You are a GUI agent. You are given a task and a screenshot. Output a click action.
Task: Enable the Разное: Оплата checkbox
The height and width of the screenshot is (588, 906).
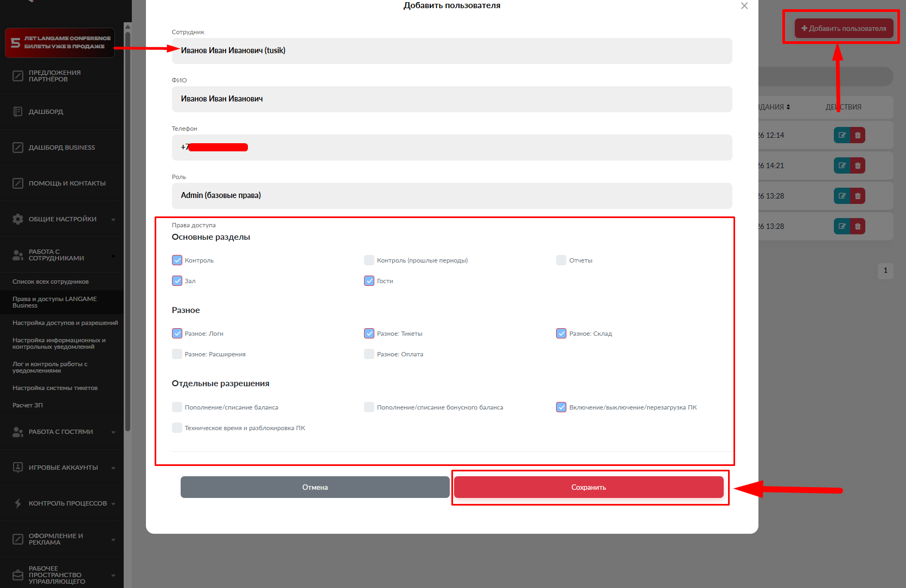tap(369, 354)
